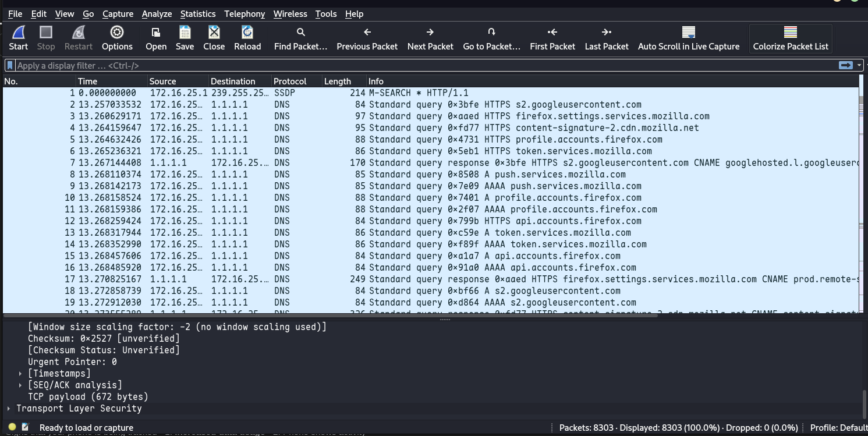Select packet 2 query s2.googleusercontent.com

[431, 105]
